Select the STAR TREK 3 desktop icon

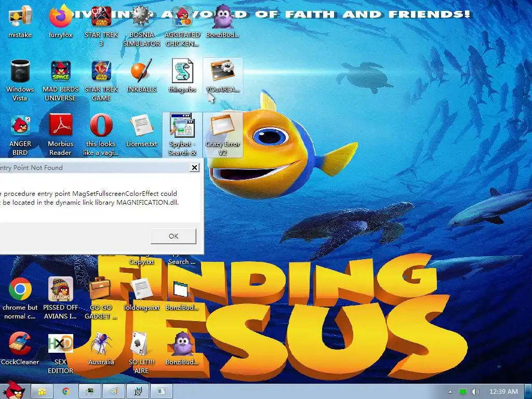tap(101, 26)
